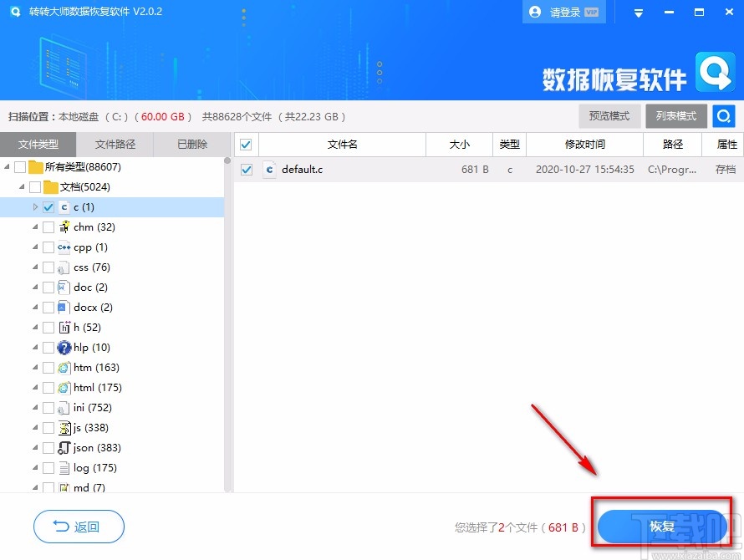Image resolution: width=744 pixels, height=560 pixels.
Task: Enable the doc (2) checkbox
Action: click(48, 287)
